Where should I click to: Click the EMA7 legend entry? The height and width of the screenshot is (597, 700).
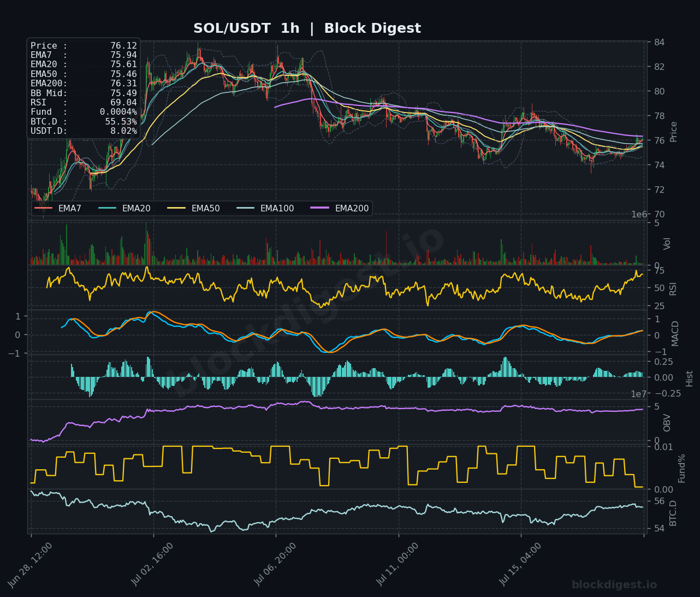(x=58, y=208)
